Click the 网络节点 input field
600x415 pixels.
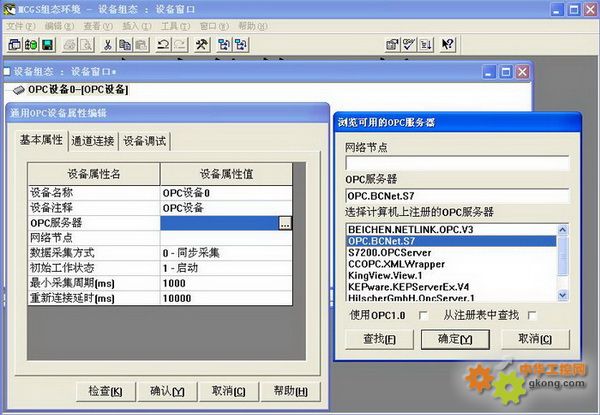tap(457, 163)
